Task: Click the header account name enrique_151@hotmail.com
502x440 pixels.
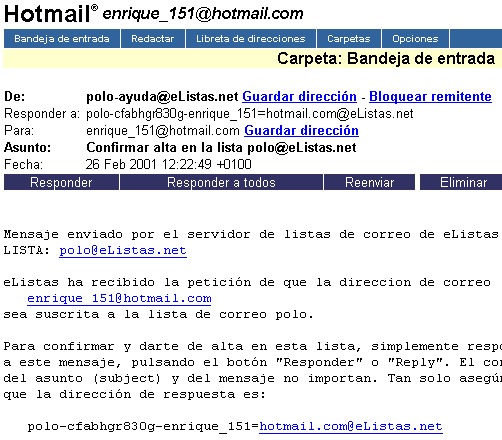Action: (x=203, y=14)
